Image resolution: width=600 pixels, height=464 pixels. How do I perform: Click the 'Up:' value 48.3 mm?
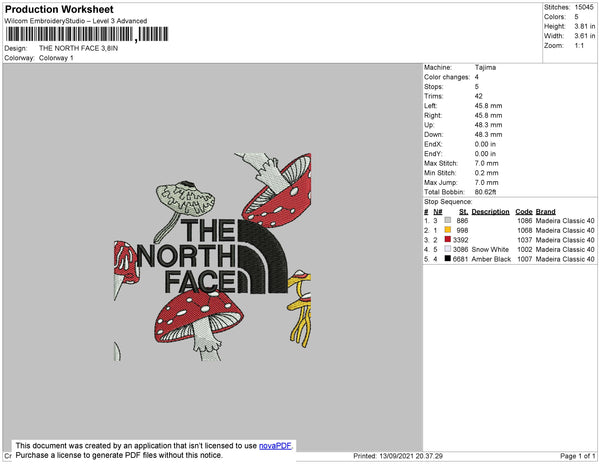(x=488, y=125)
